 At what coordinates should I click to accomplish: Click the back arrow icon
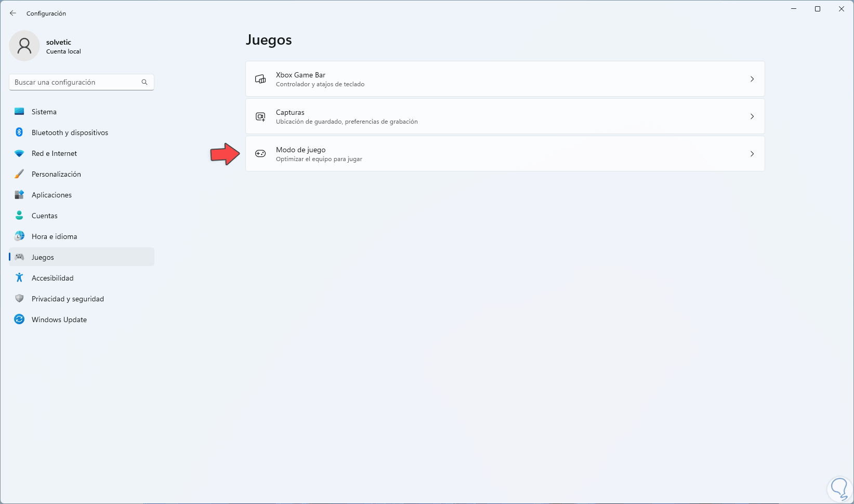(x=13, y=14)
